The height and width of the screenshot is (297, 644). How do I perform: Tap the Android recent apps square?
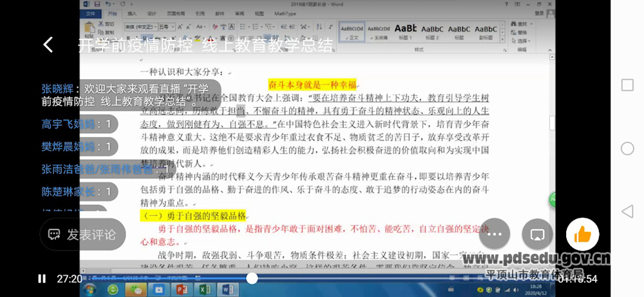(x=627, y=85)
